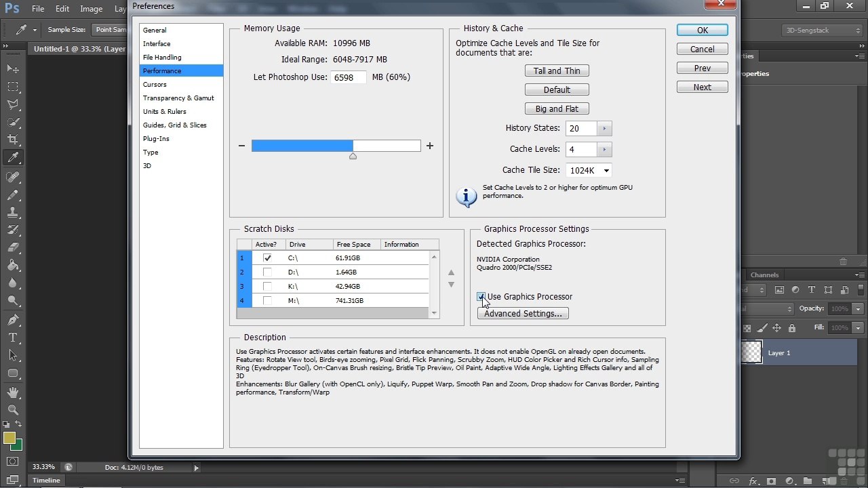Click Lock All layer icon
Screen dimensions: 868x488
(x=792, y=328)
